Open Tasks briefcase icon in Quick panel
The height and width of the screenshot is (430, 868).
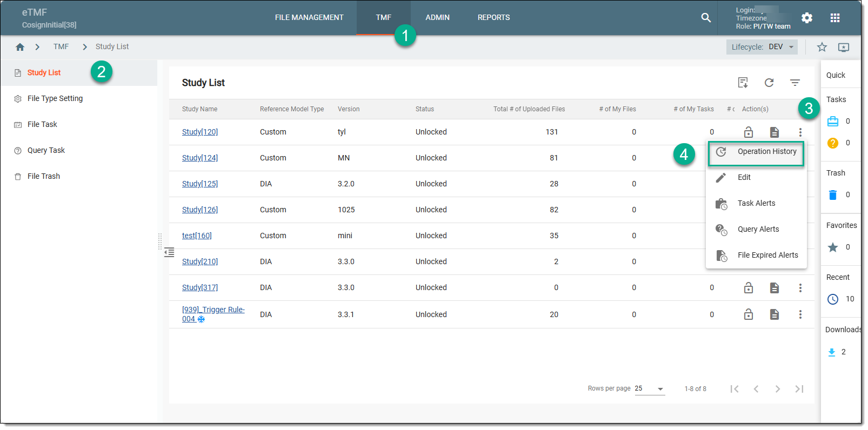(833, 122)
